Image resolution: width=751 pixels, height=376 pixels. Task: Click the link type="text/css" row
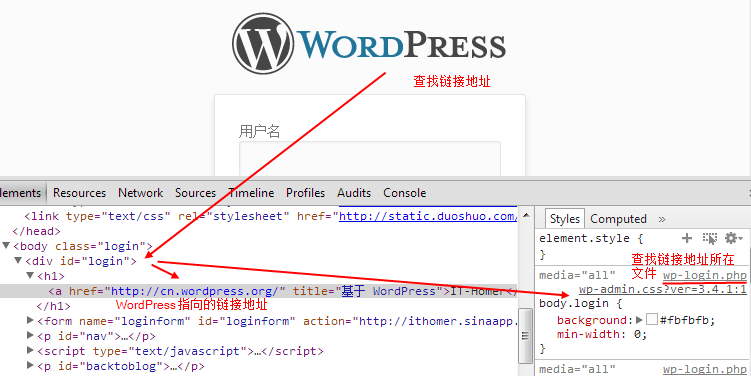(259, 216)
